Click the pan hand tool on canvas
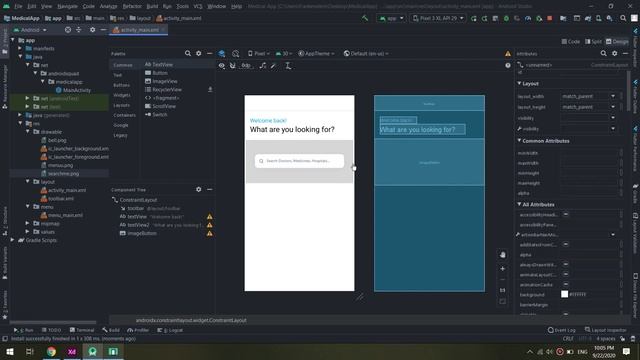Image resolution: width=640 pixels, height=360 pixels. (503, 255)
